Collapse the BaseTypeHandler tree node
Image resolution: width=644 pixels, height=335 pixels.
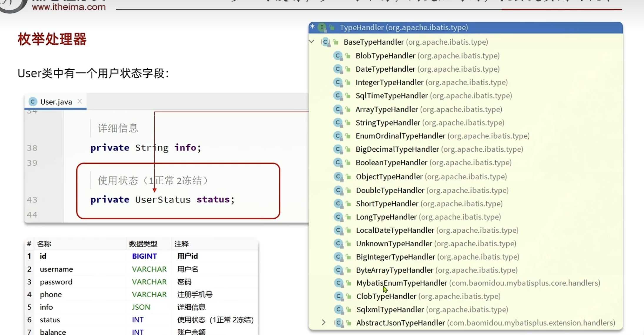(x=312, y=42)
